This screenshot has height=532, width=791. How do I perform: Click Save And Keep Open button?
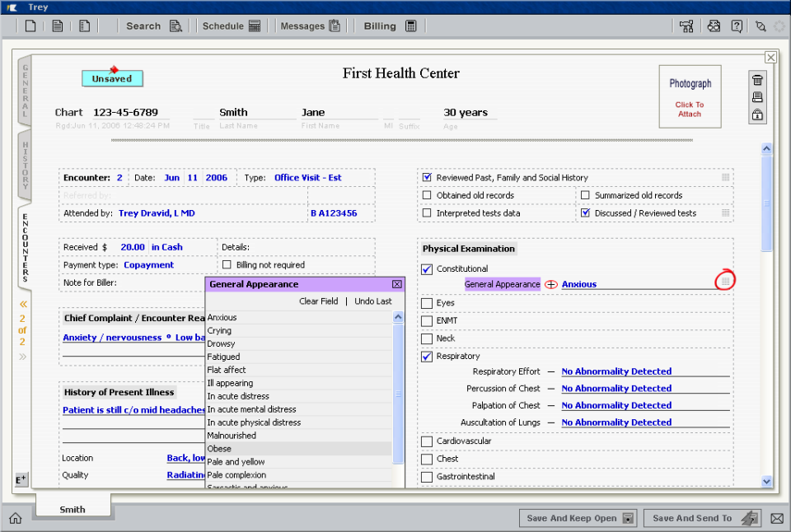pos(578,518)
